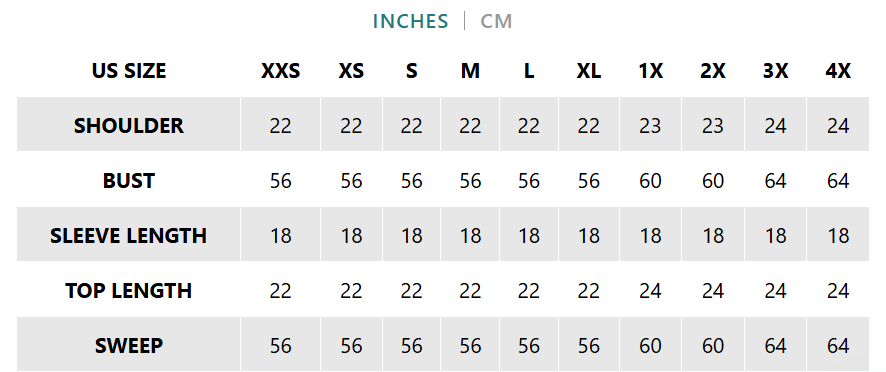This screenshot has width=886, height=372.
Task: Click the 3X shoulder value 24
Action: click(775, 126)
